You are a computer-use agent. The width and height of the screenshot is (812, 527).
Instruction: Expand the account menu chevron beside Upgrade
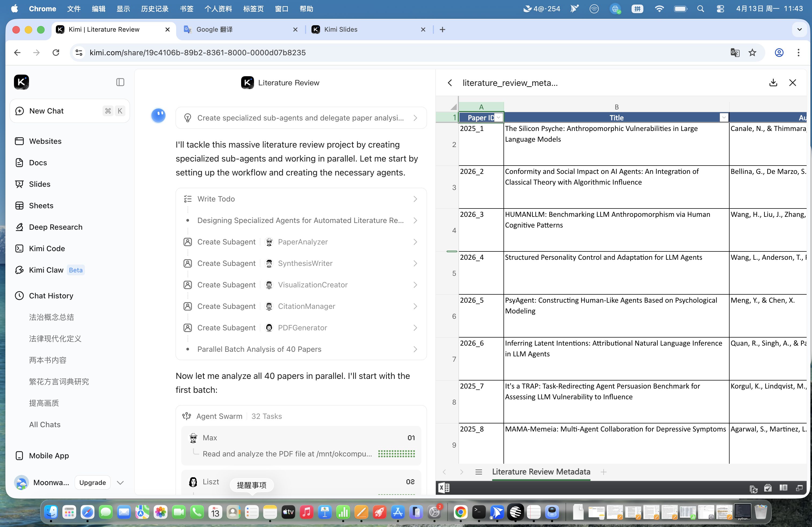[x=120, y=483]
